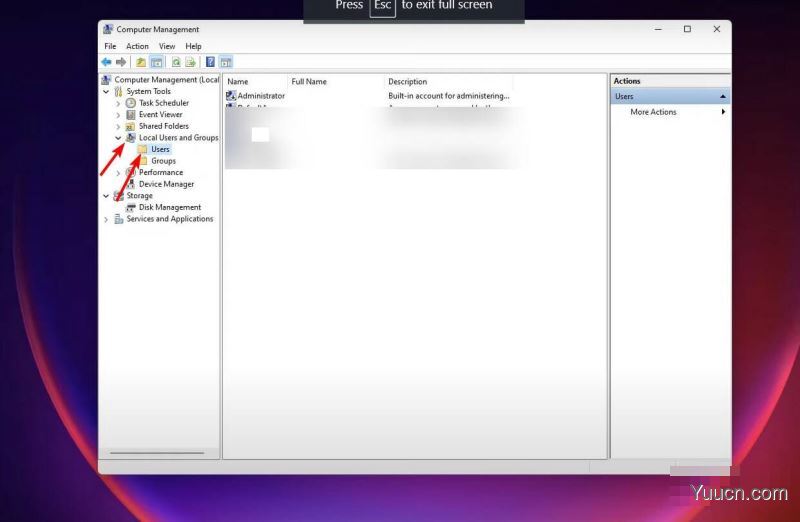Viewport: 800px width, 522px height.
Task: Select the Event Viewer icon
Action: pyautogui.click(x=131, y=115)
